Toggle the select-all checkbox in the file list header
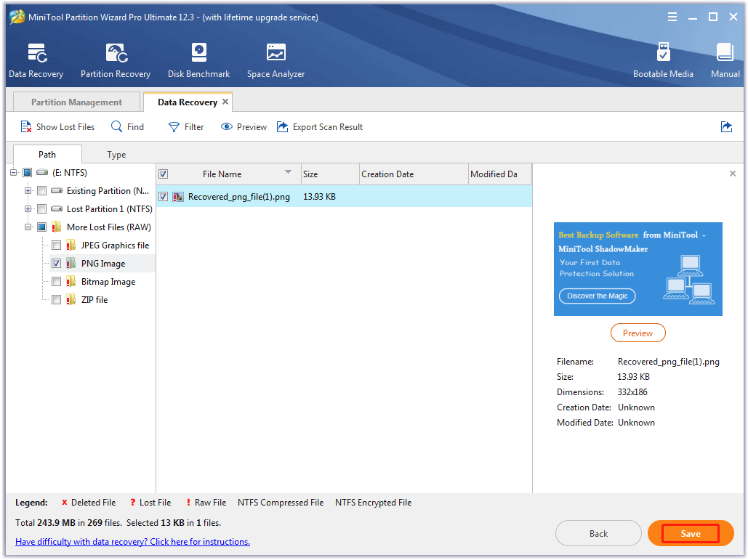This screenshot has height=560, width=748. (163, 174)
